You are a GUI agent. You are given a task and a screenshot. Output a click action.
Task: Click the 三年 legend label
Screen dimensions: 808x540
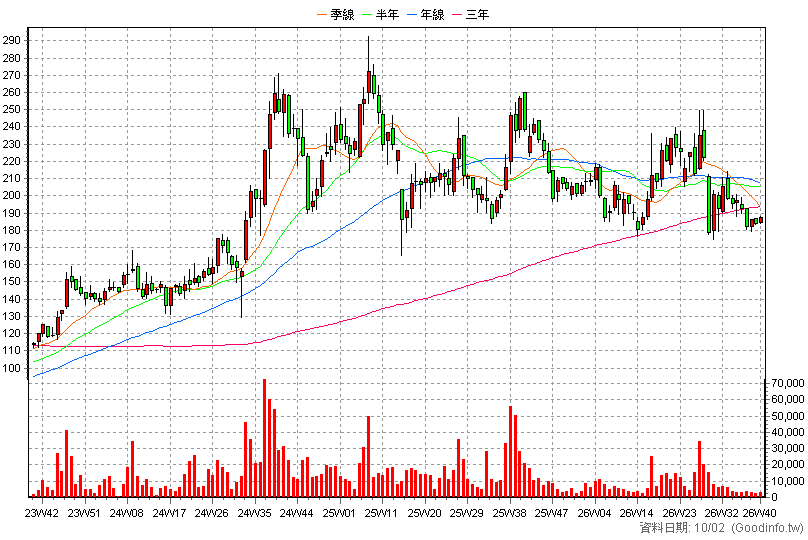pyautogui.click(x=477, y=14)
